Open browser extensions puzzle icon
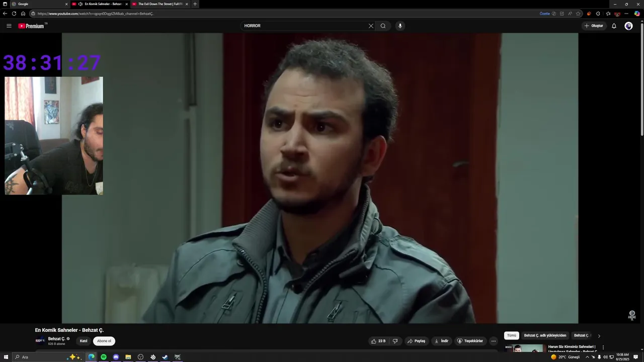Viewport: 644px width, 362px height. coord(598,14)
